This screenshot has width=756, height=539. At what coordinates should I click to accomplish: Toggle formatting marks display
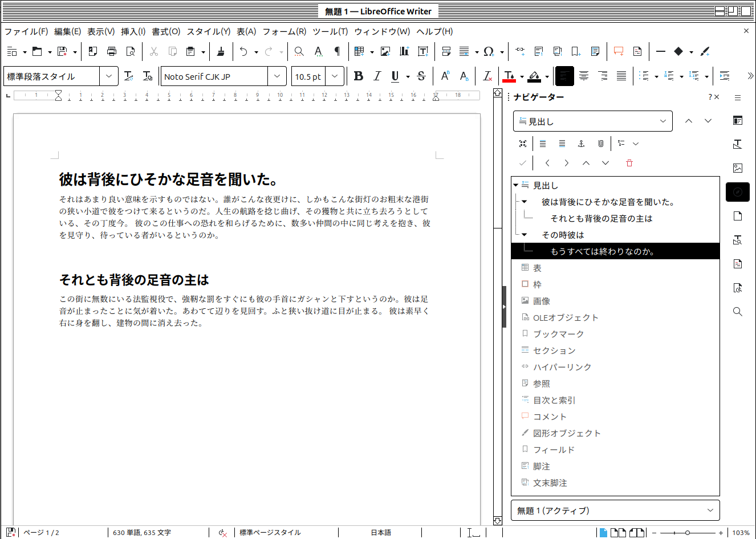[x=337, y=51]
